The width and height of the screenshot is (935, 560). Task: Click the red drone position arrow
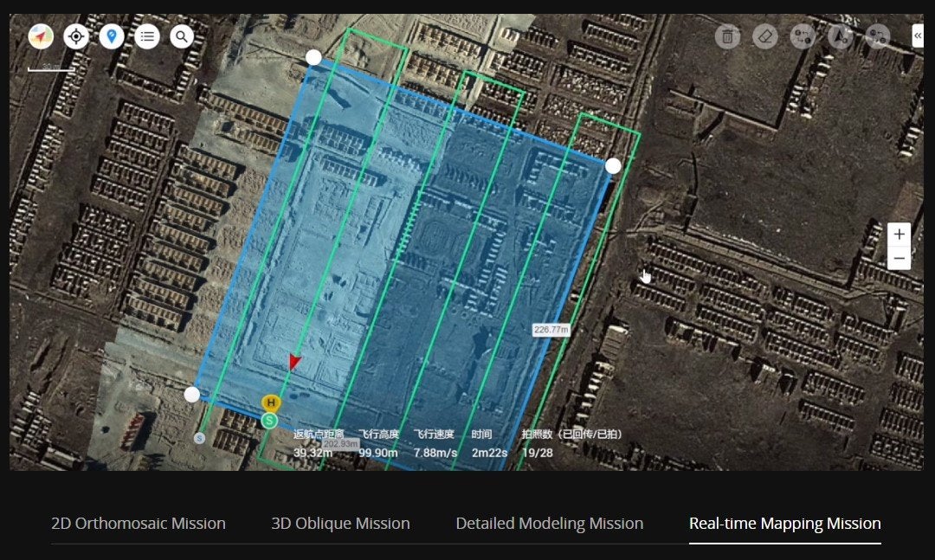pyautogui.click(x=294, y=362)
